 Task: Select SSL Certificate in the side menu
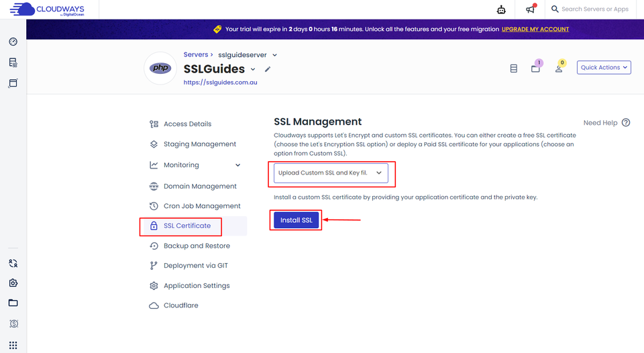pyautogui.click(x=186, y=225)
